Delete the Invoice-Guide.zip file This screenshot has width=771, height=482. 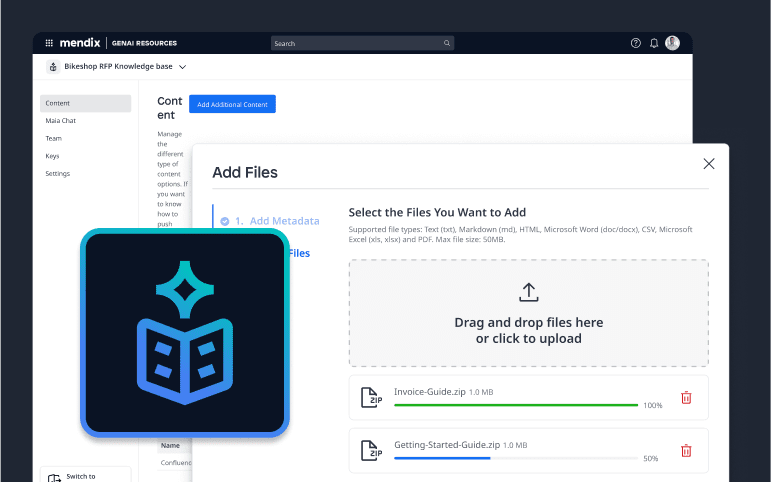point(686,397)
